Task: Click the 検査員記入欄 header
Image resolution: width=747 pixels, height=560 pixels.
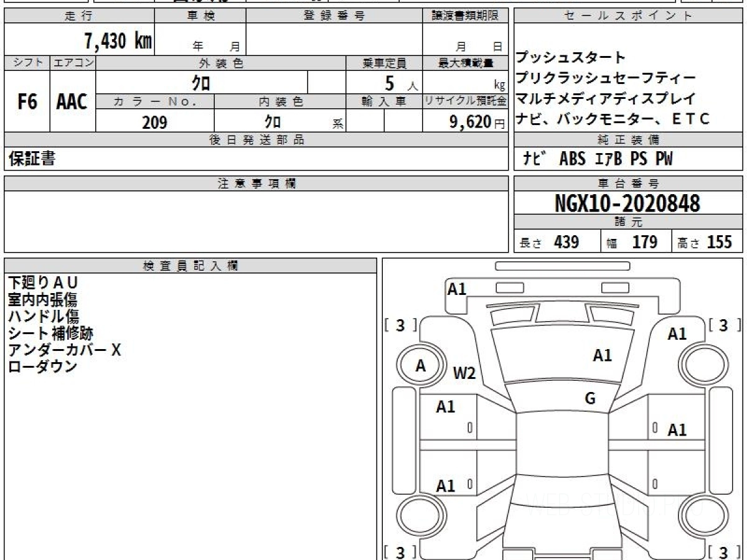Action: 190,266
